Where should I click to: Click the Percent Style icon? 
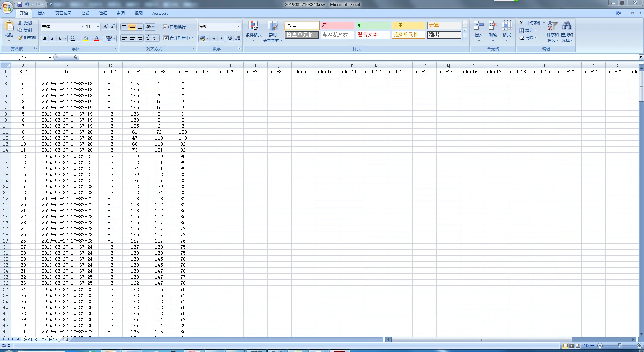click(x=213, y=38)
